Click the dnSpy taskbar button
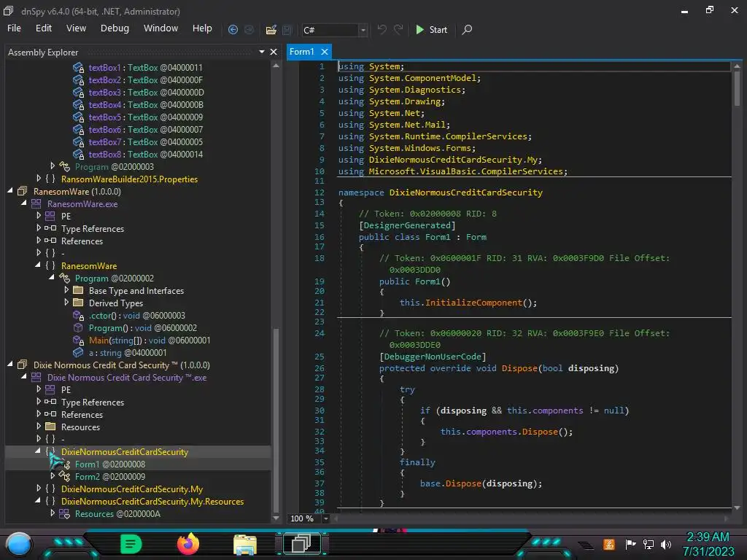 point(301,544)
